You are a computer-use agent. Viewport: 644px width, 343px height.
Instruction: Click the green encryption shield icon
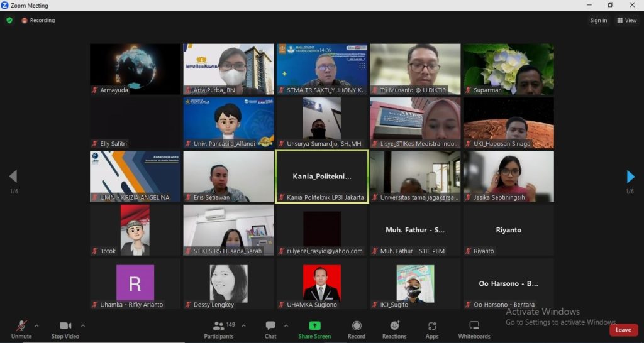coord(9,20)
